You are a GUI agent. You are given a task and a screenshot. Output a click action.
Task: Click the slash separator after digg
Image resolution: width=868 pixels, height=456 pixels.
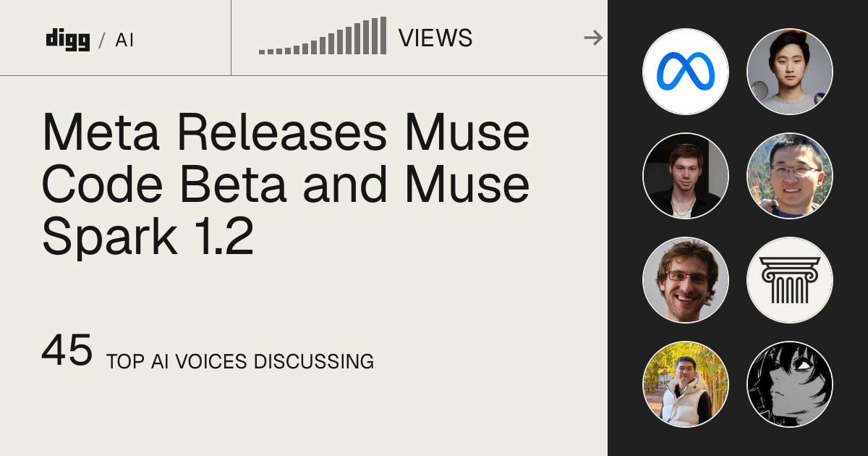click(103, 40)
